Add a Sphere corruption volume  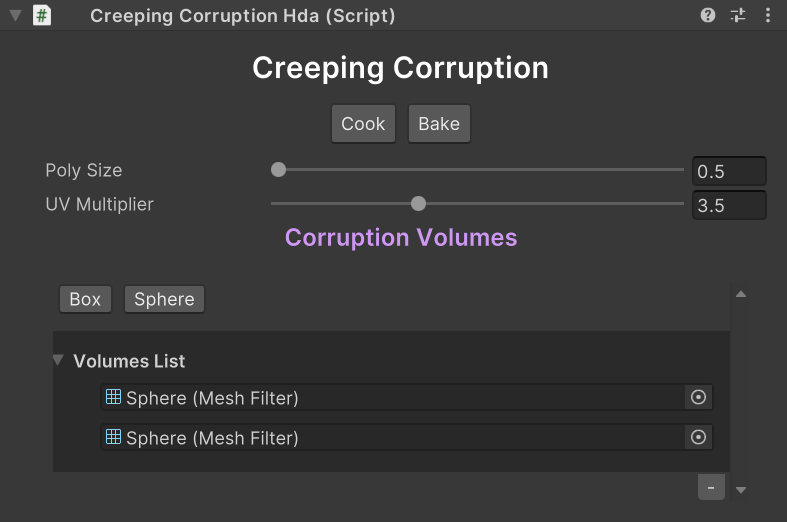(x=164, y=299)
